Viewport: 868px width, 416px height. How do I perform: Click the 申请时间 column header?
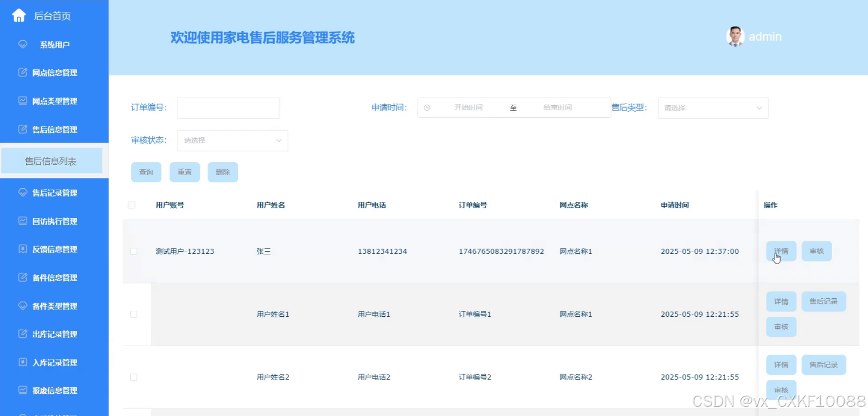(x=675, y=205)
